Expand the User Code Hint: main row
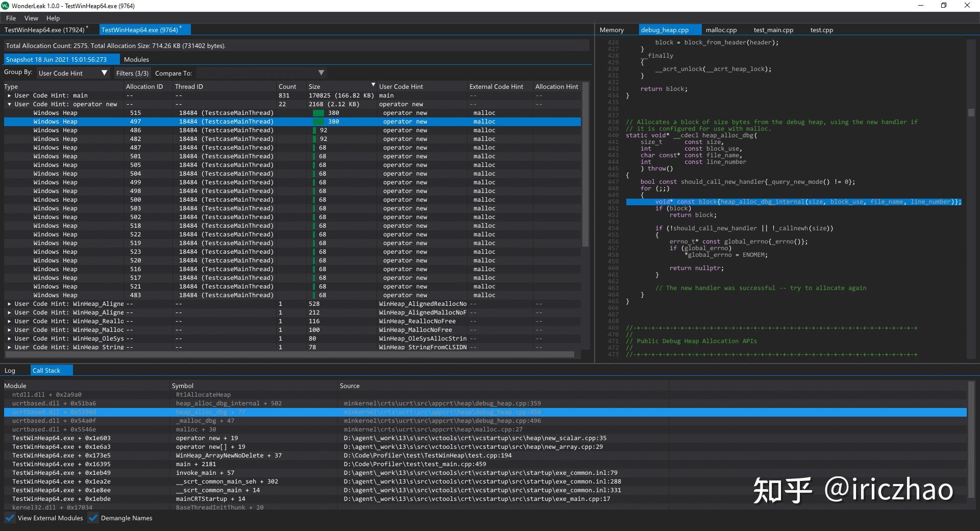This screenshot has width=980, height=531. (x=9, y=95)
